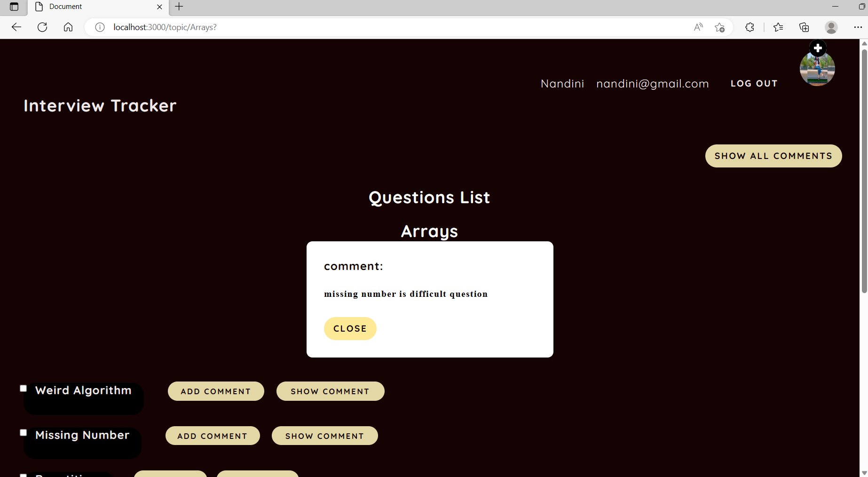Add a comment for Missing Number
The image size is (868, 477).
coord(213,436)
